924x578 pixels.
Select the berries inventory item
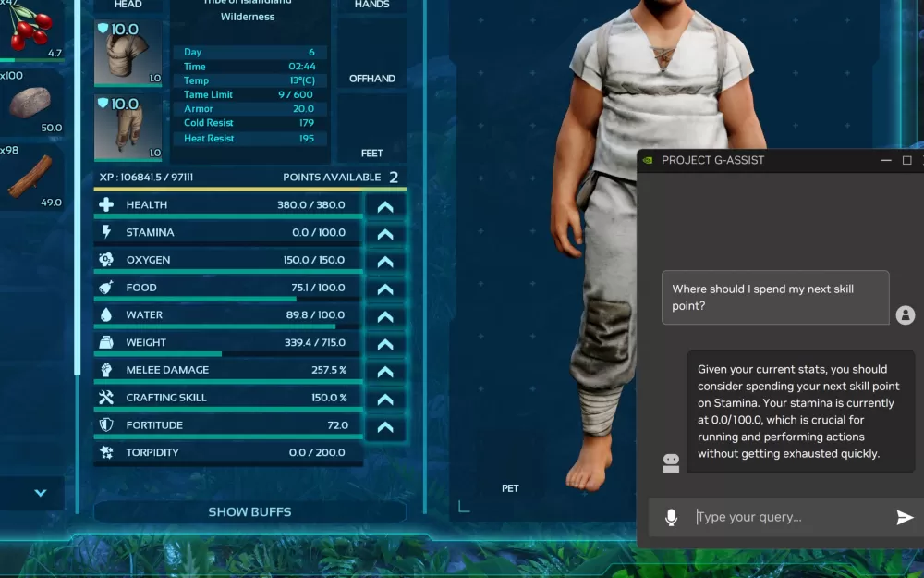pyautogui.click(x=31, y=30)
